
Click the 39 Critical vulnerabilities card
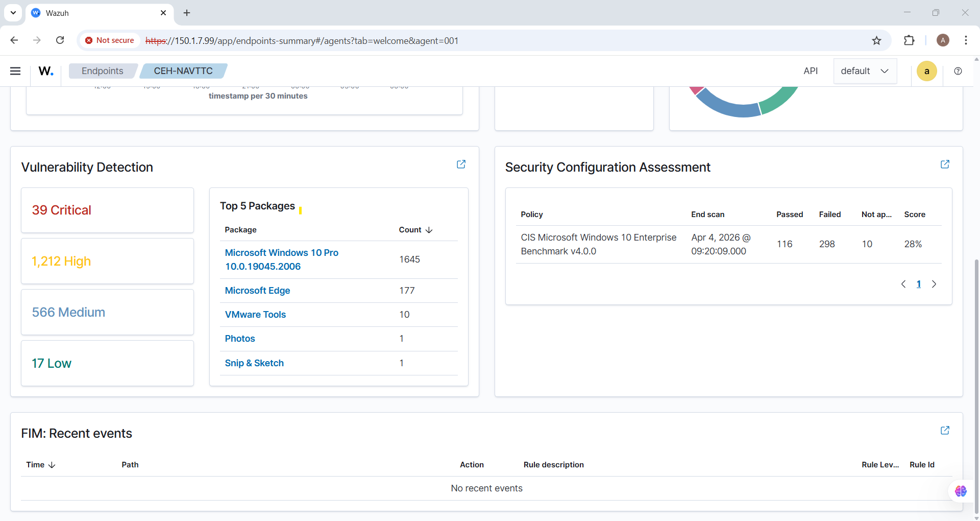107,210
